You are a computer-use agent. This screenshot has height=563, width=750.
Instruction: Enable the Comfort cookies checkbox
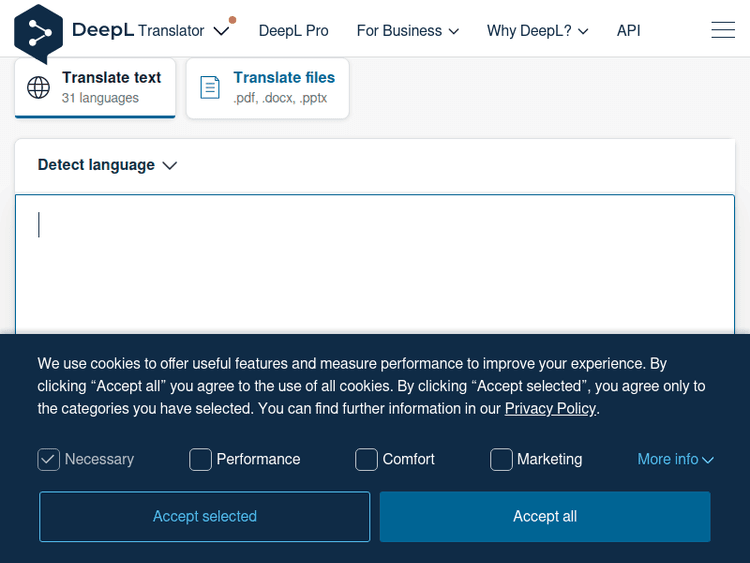pos(367,459)
